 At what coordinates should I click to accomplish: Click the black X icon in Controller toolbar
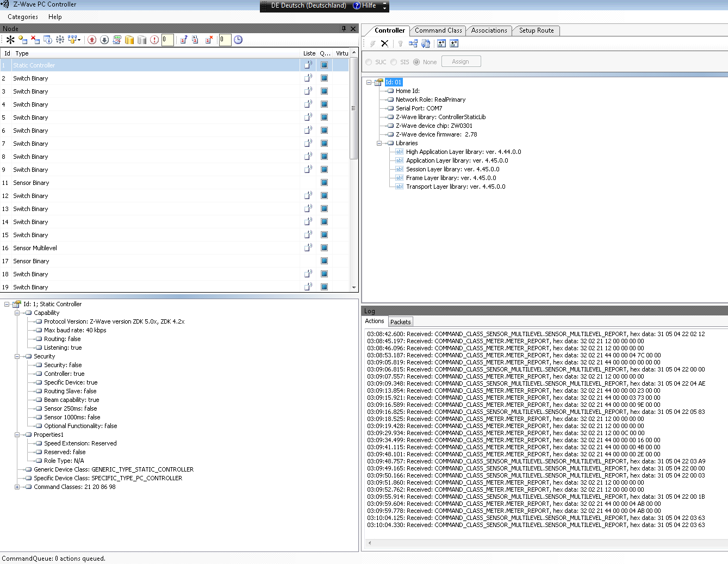tap(384, 44)
